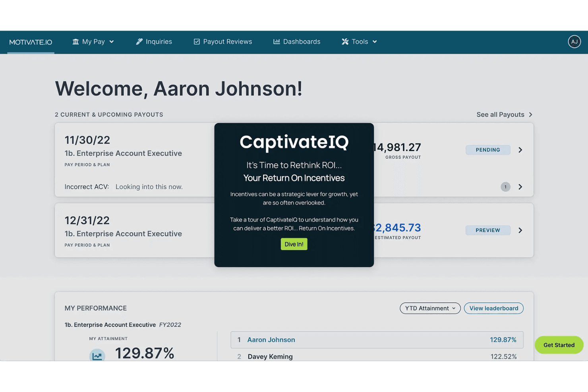Viewport: 588px width, 392px height.
Task: Click the inquiry count badge showing 1
Action: coord(505,187)
